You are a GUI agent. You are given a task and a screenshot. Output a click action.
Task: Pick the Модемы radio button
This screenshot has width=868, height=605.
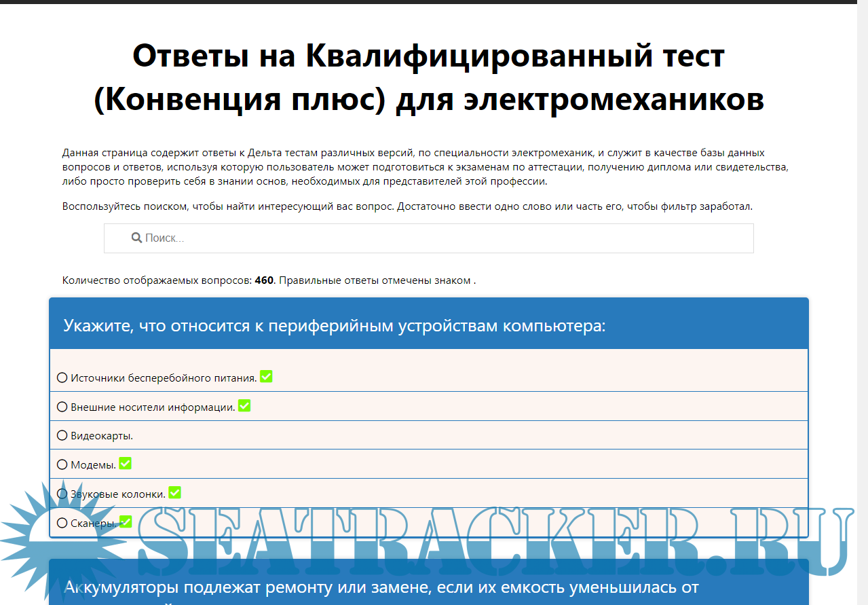(x=62, y=464)
